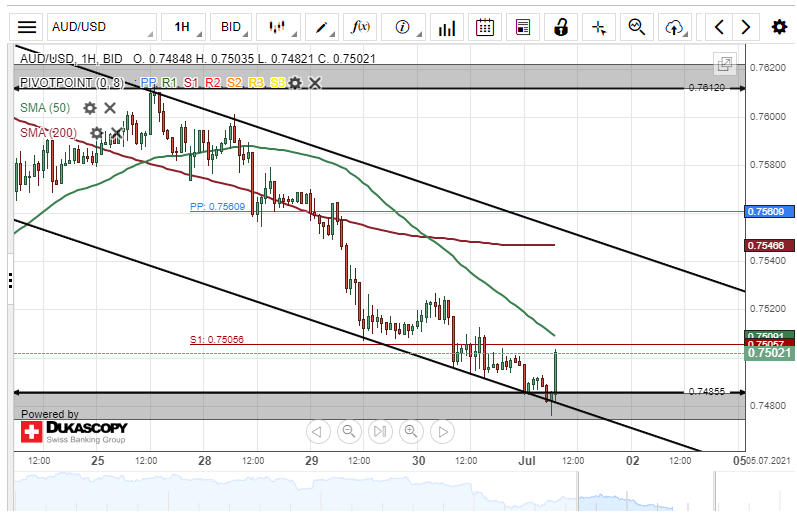Click the PP: 0.75609 pivot line label
Screen dimensions: 797x518
tap(218, 207)
